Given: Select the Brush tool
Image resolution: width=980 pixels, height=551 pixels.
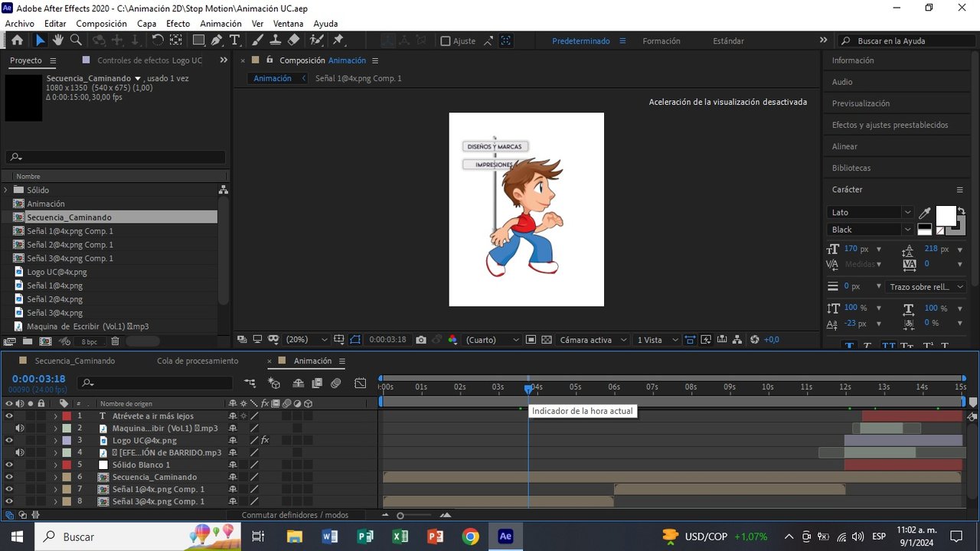Looking at the screenshot, I should point(257,40).
